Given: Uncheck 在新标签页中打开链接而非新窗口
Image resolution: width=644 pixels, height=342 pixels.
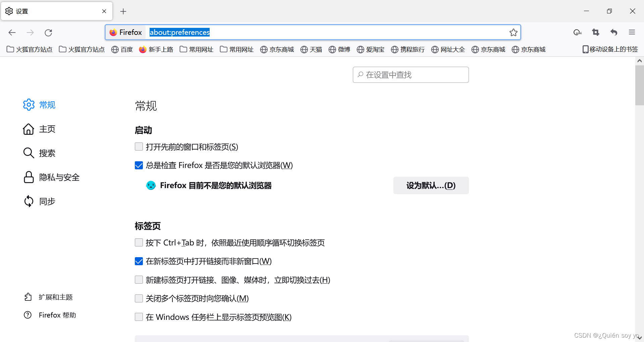Looking at the screenshot, I should 139,261.
